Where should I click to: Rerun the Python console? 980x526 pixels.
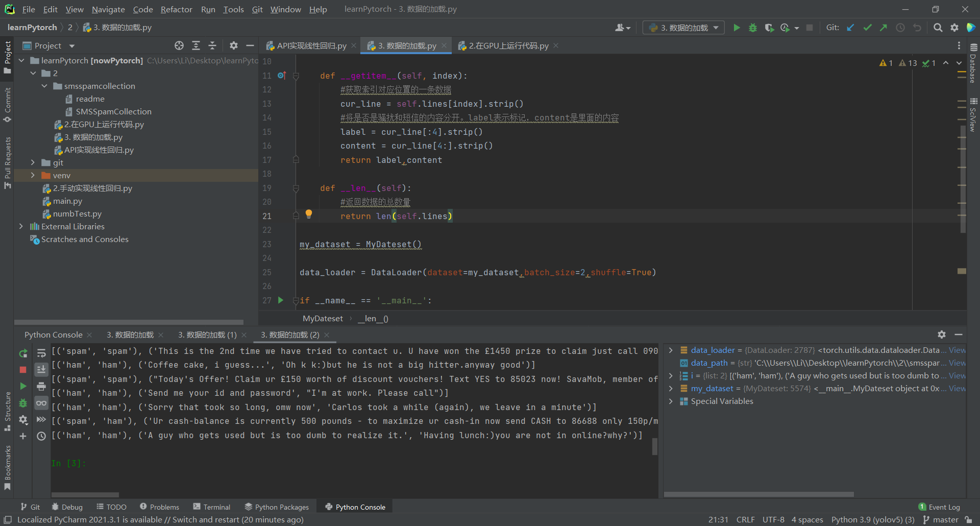click(23, 353)
